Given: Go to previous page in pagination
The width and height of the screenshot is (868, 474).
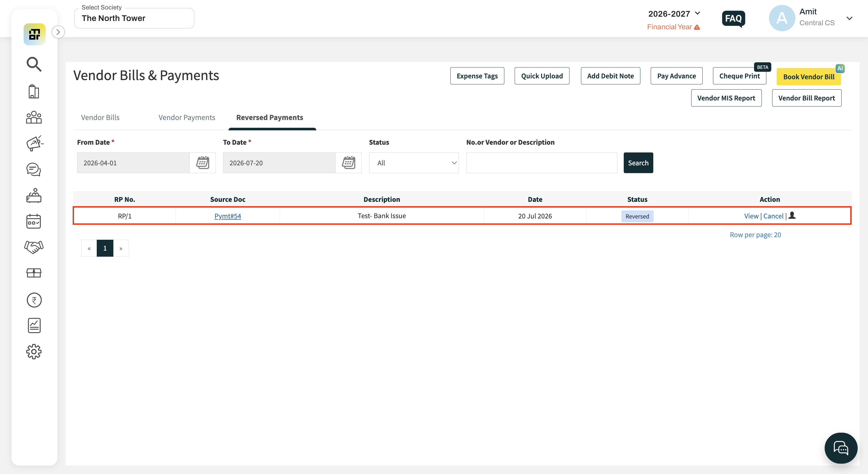Looking at the screenshot, I should (89, 248).
